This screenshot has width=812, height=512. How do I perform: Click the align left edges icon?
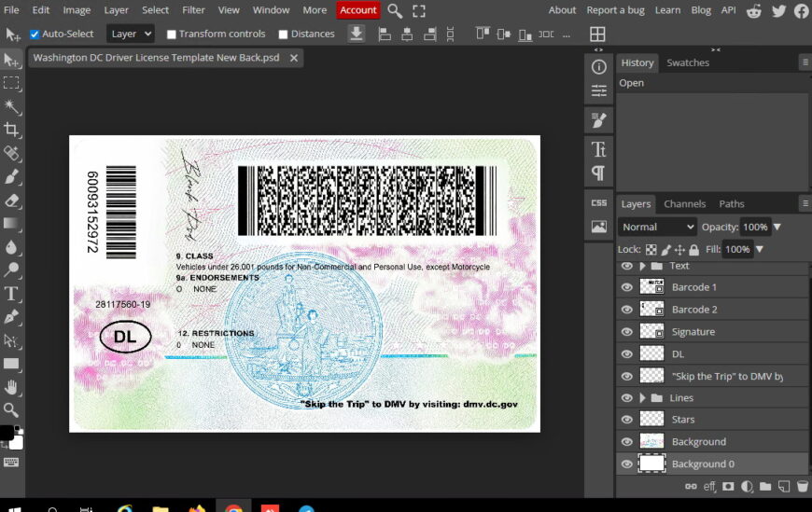[385, 35]
